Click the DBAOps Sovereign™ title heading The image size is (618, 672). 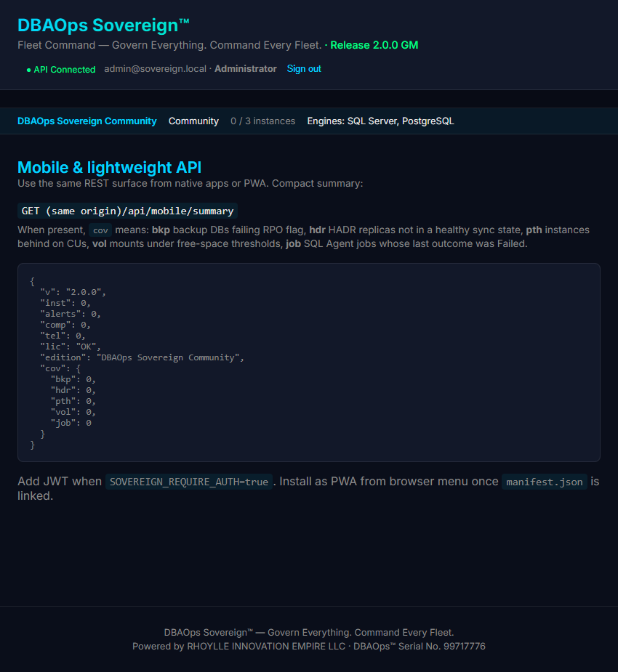pyautogui.click(x=103, y=25)
